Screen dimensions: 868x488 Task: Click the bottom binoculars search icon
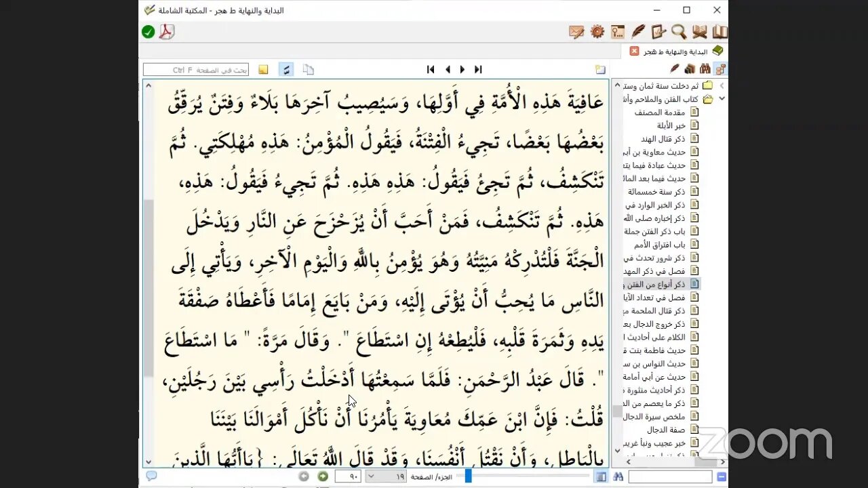point(618,477)
